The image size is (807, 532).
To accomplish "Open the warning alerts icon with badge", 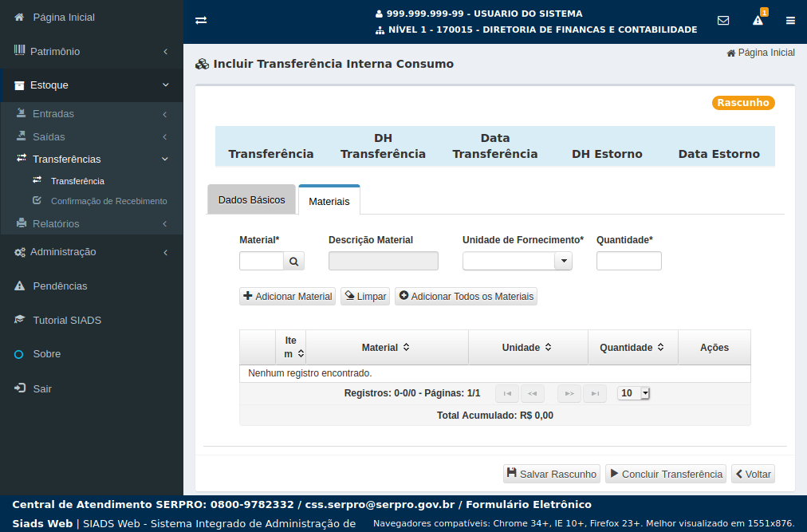I will (x=758, y=20).
